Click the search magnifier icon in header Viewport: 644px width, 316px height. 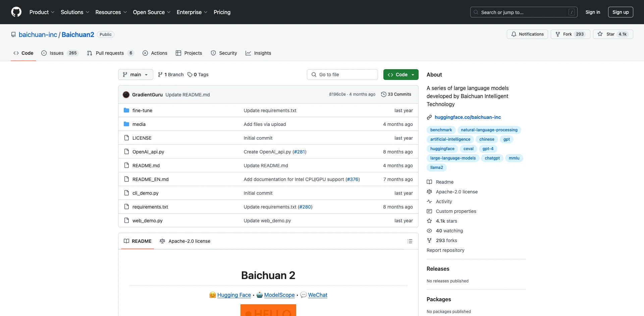pyautogui.click(x=476, y=12)
